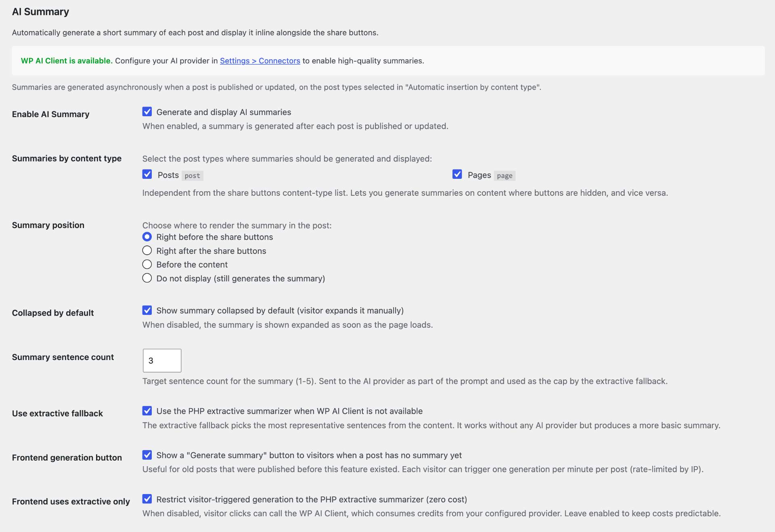Toggle the Generate summary button checkbox
Image resolution: width=775 pixels, height=532 pixels.
(147, 455)
